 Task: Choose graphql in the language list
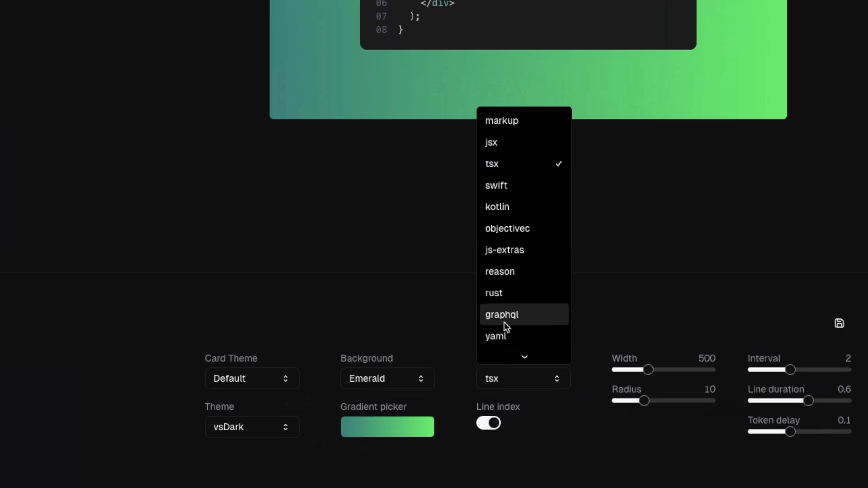tap(524, 314)
